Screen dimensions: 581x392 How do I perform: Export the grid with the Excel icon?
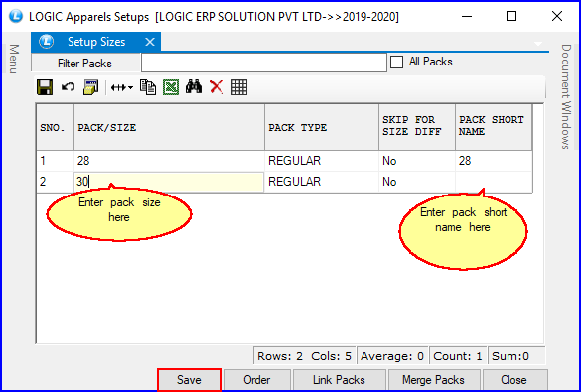(171, 87)
